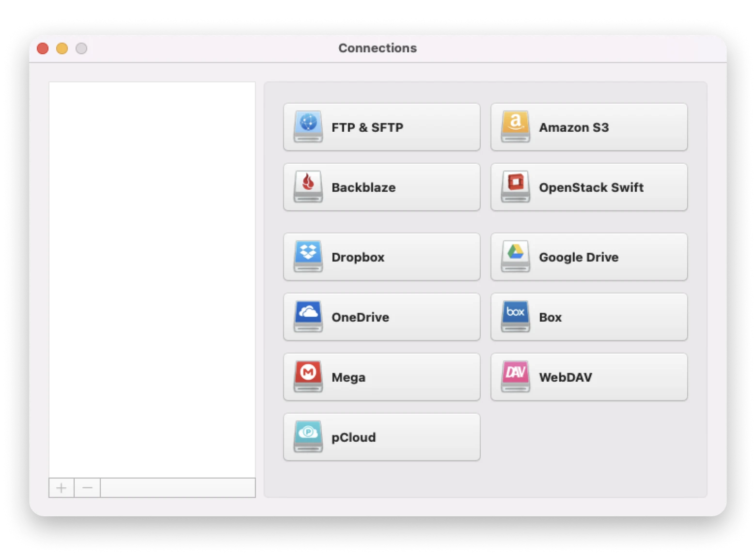Close the Connections window
The height and width of the screenshot is (557, 756).
tap(43, 48)
